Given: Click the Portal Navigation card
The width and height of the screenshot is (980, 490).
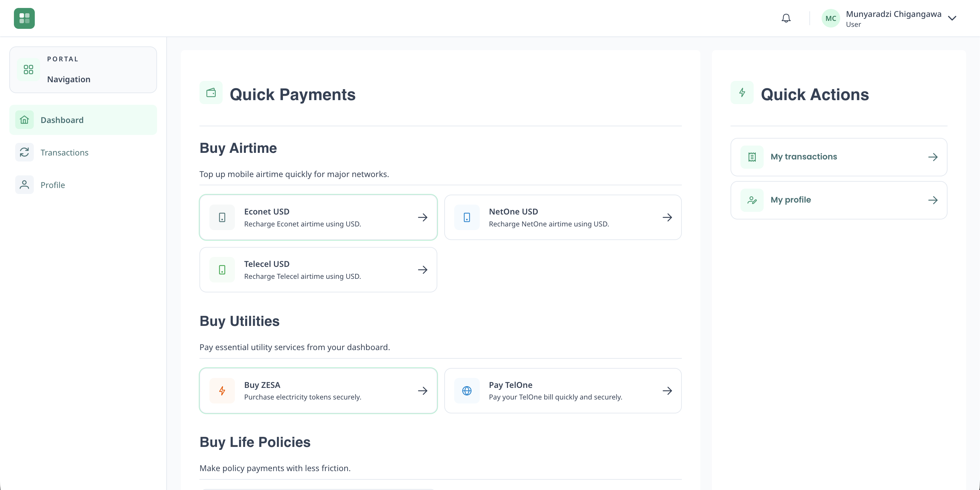Looking at the screenshot, I should pos(83,70).
